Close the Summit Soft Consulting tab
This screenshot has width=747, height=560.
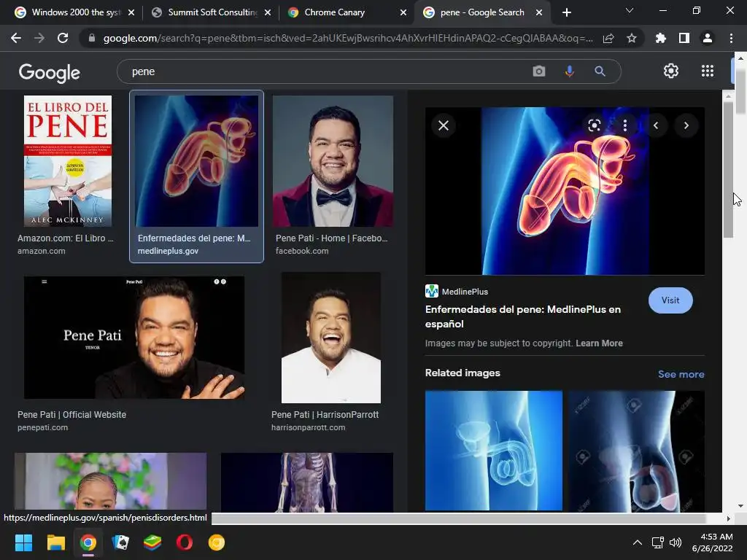tap(268, 12)
